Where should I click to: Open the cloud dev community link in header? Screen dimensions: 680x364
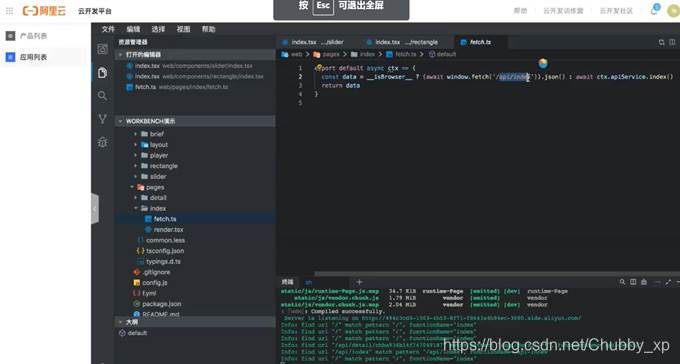tap(616, 11)
